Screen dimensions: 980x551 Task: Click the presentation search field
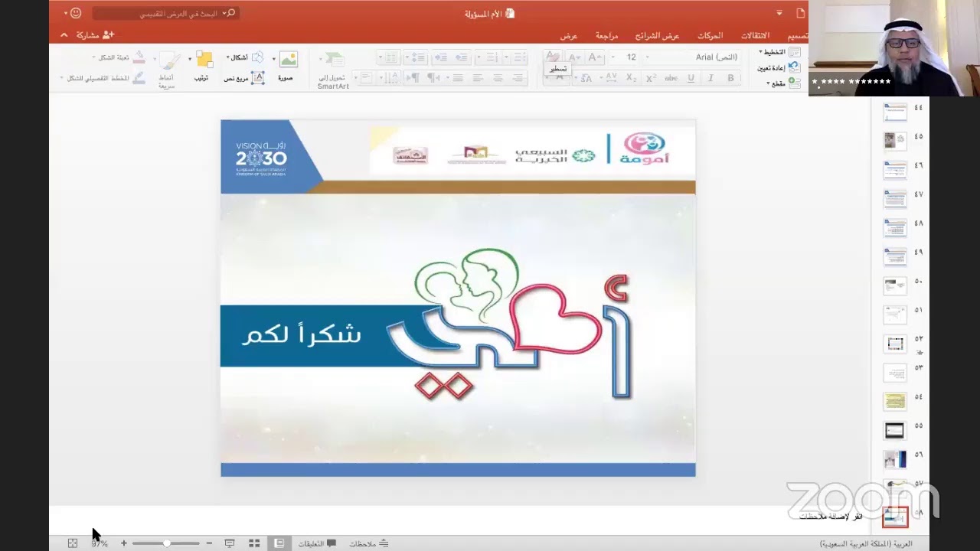pyautogui.click(x=165, y=13)
